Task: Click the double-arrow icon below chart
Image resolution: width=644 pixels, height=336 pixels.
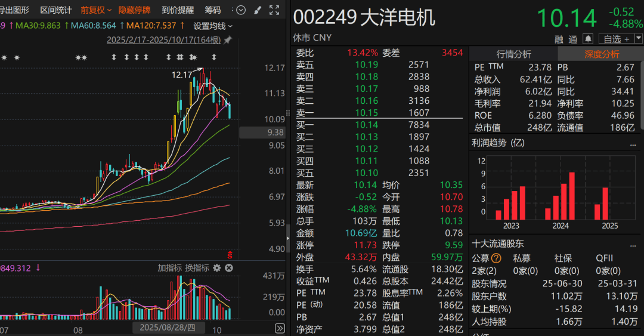Action: [280, 328]
